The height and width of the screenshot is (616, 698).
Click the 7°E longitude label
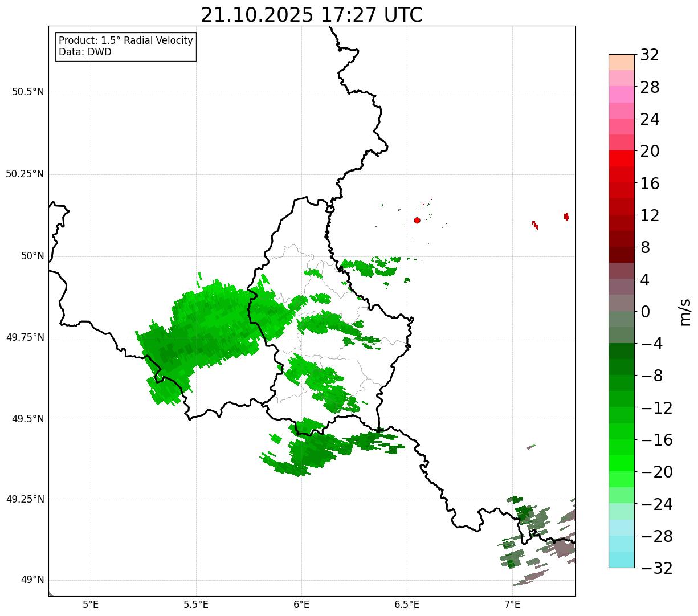point(512,605)
